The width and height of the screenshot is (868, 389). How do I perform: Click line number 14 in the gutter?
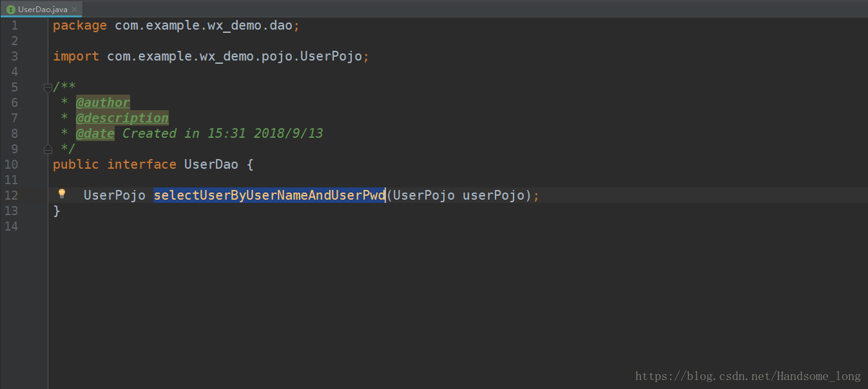(x=10, y=226)
